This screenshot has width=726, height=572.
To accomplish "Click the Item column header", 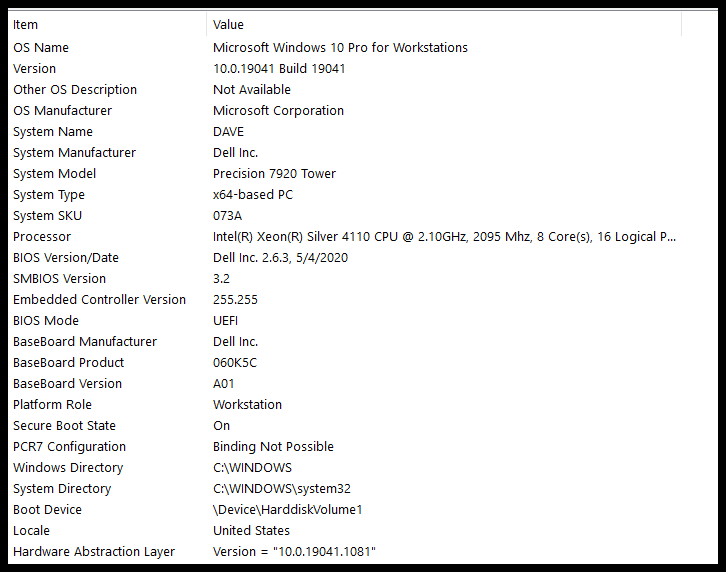I will [25, 24].
